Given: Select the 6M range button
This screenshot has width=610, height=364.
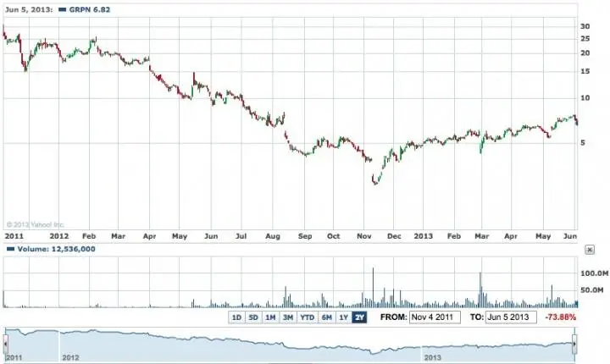Looking at the screenshot, I should [x=327, y=317].
